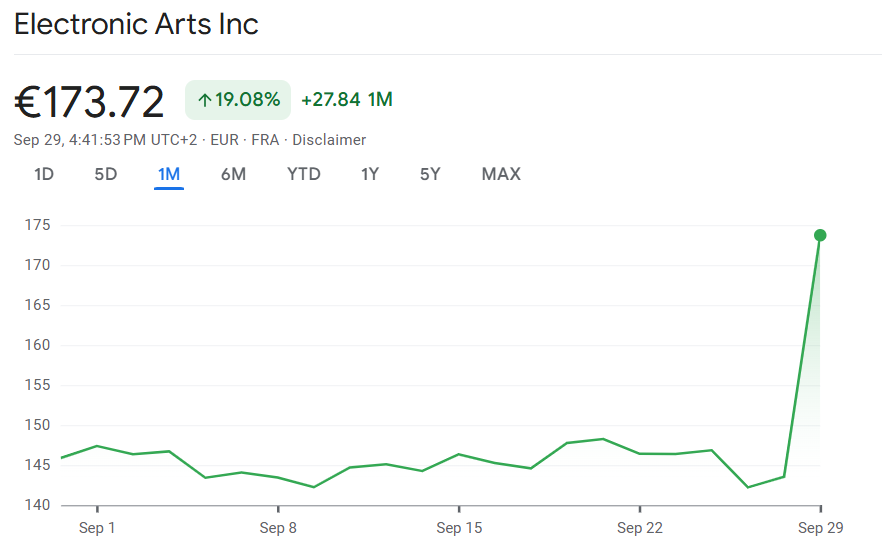Switch chart to YTD view
882x552 pixels.
(304, 174)
